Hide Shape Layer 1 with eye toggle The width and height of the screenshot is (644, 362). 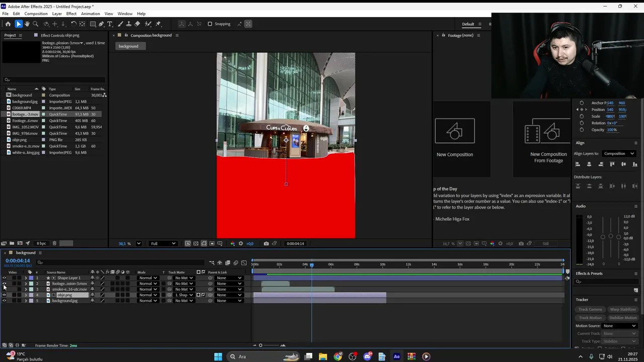click(5, 278)
